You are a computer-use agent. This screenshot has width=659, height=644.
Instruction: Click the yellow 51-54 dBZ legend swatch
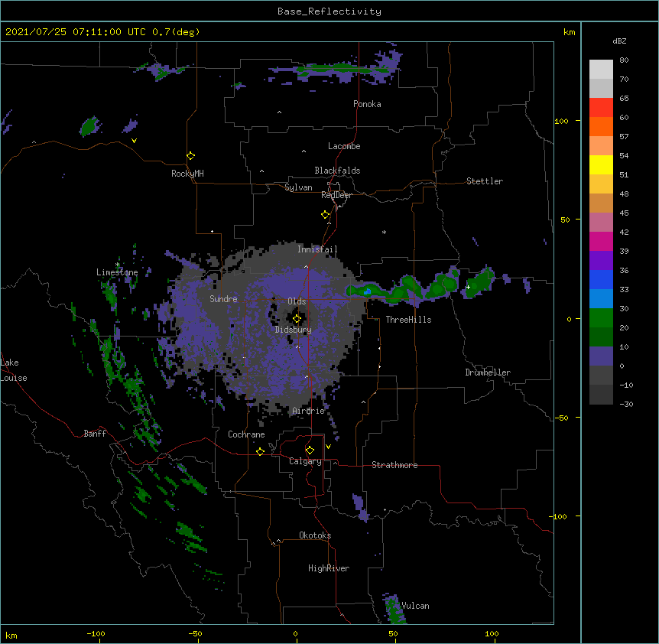[601, 164]
